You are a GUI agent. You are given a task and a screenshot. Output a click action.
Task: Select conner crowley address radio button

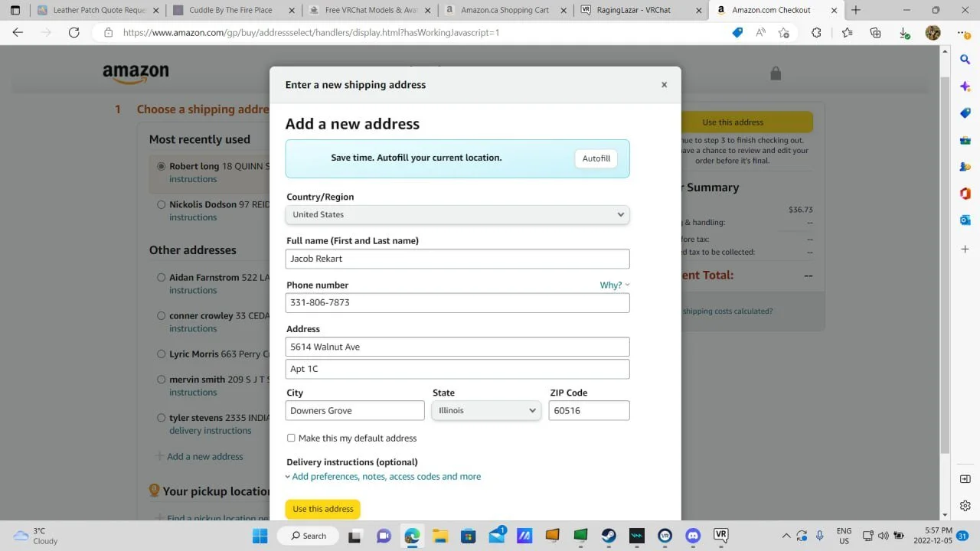point(161,315)
